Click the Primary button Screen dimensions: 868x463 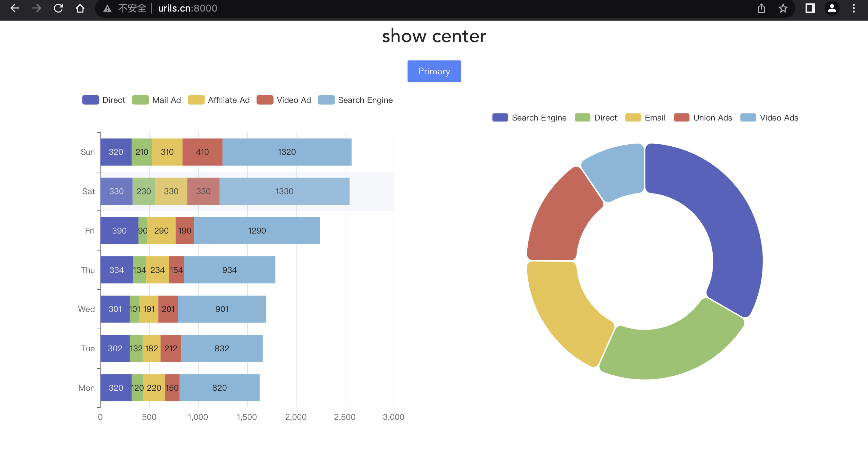click(434, 71)
